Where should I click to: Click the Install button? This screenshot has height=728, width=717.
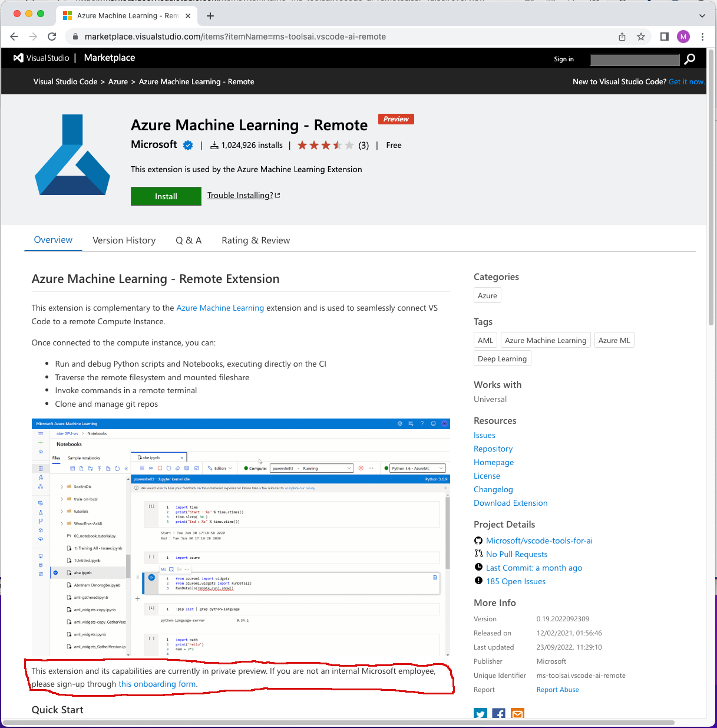(x=166, y=196)
